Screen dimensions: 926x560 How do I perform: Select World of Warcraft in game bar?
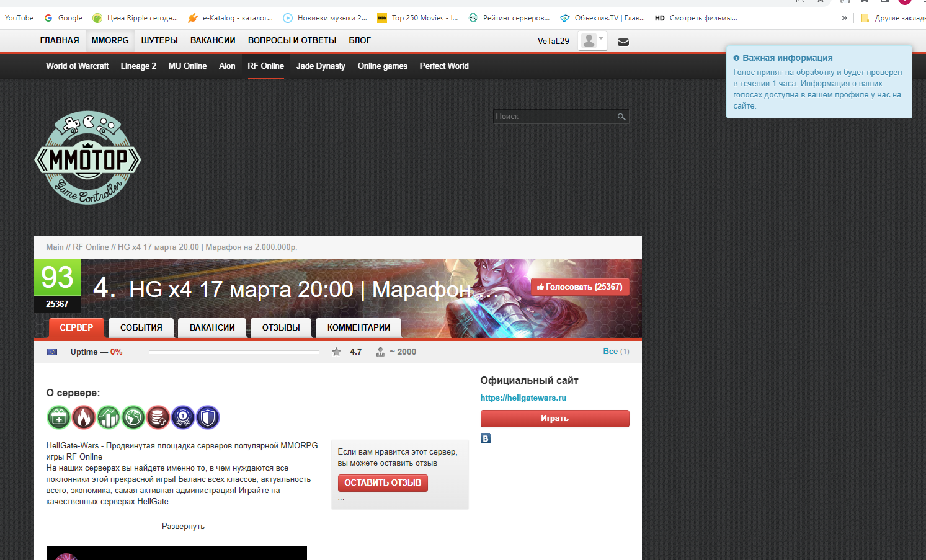point(77,66)
